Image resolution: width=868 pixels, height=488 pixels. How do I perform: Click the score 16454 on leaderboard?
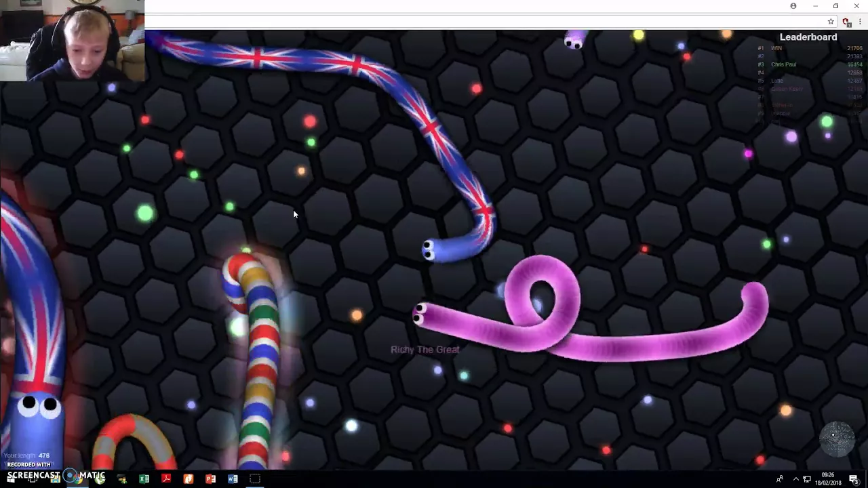coord(854,64)
